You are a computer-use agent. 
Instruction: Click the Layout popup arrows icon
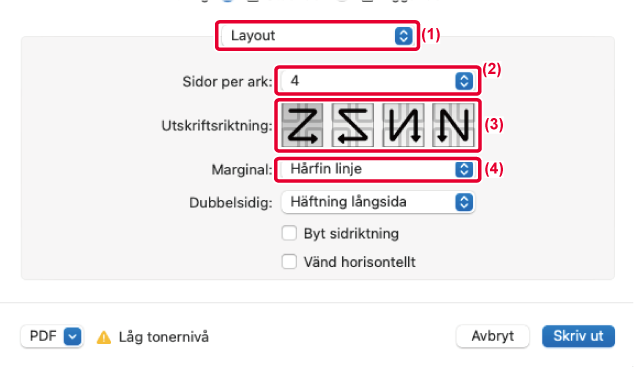404,36
